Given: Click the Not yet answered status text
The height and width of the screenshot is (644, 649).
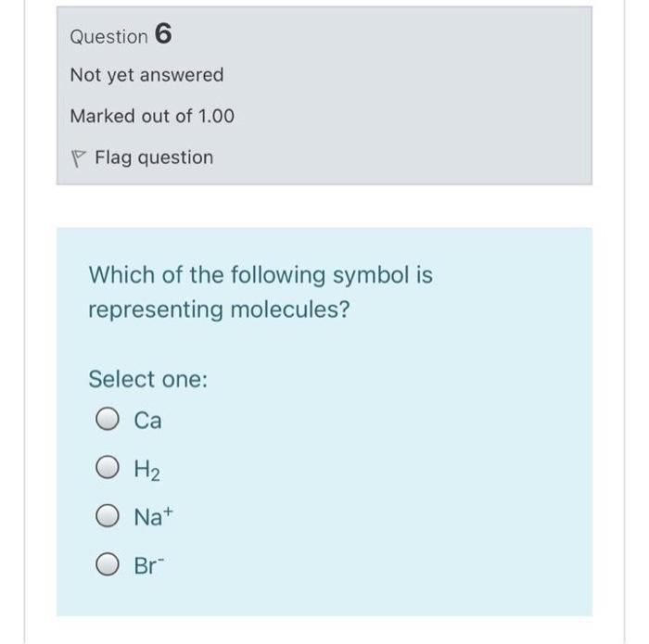Looking at the screenshot, I should pyautogui.click(x=146, y=74).
